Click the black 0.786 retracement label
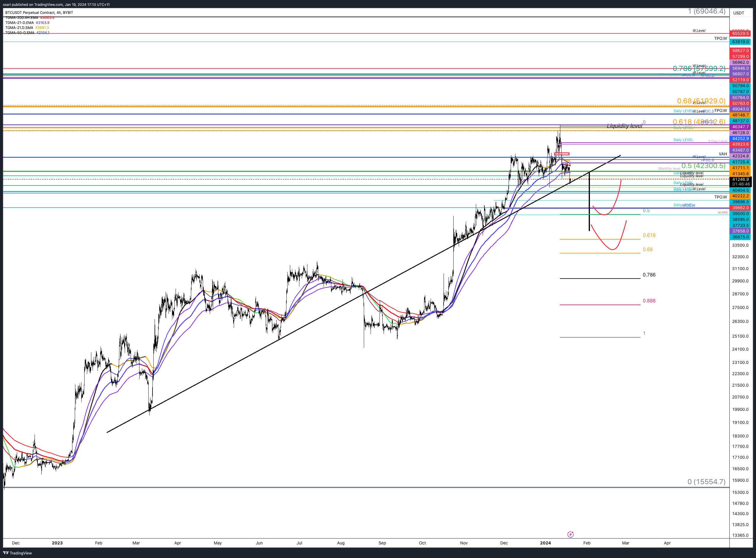756x558 pixels. tap(649, 275)
